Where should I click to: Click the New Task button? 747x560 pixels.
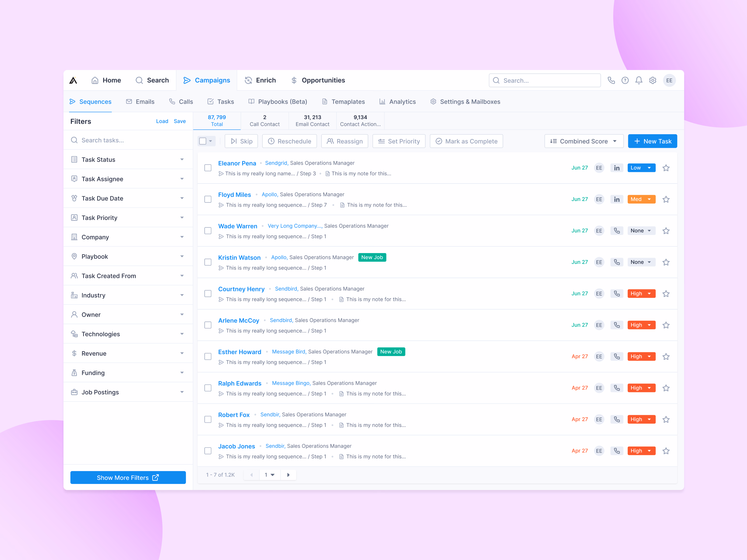click(652, 141)
